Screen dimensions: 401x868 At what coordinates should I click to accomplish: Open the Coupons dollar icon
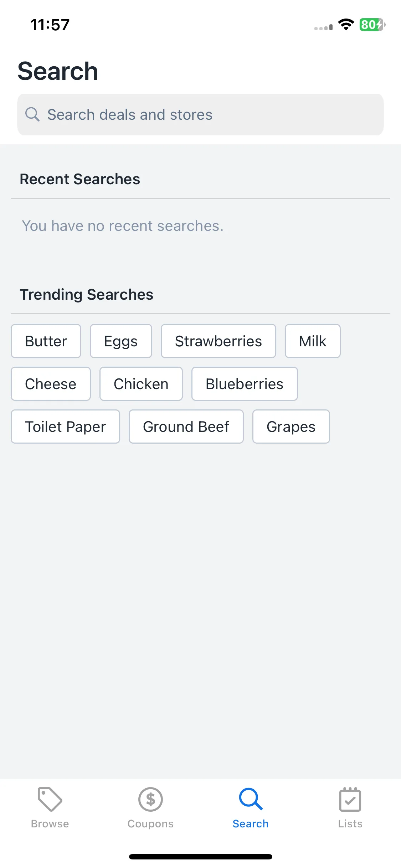(150, 799)
